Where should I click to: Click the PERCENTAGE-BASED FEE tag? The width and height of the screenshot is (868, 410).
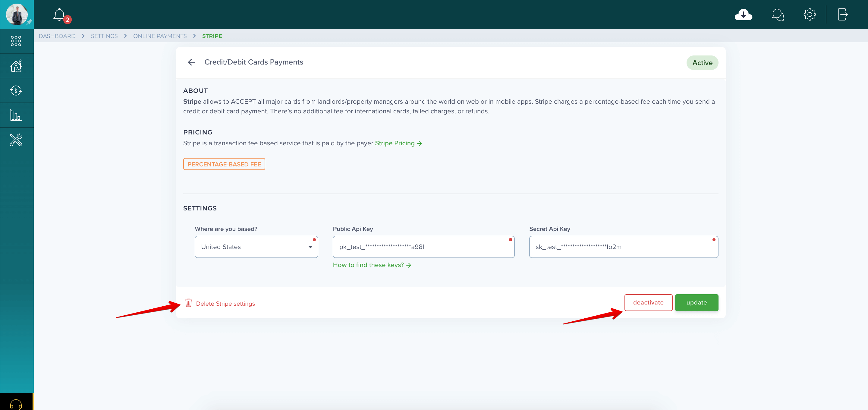[x=224, y=164]
